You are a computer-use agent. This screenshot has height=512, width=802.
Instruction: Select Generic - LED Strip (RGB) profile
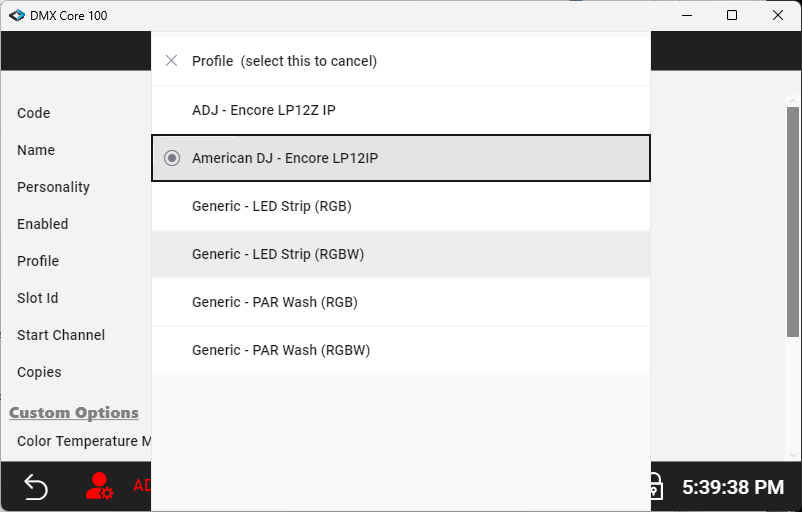(x=272, y=206)
